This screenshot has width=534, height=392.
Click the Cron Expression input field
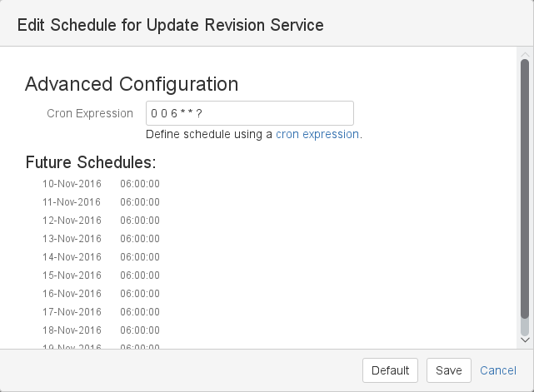coord(250,113)
